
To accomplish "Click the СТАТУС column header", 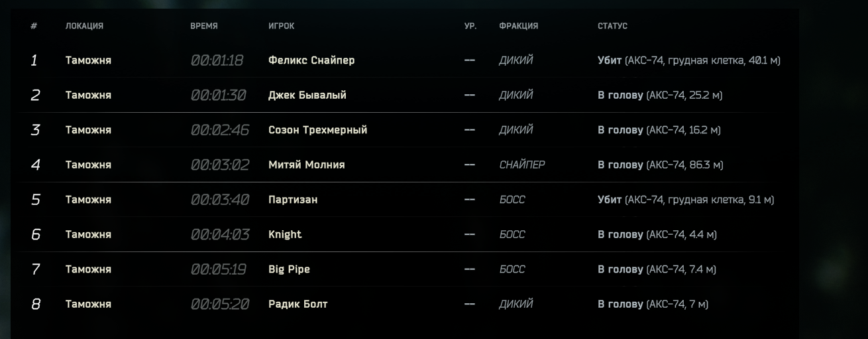I will point(612,26).
